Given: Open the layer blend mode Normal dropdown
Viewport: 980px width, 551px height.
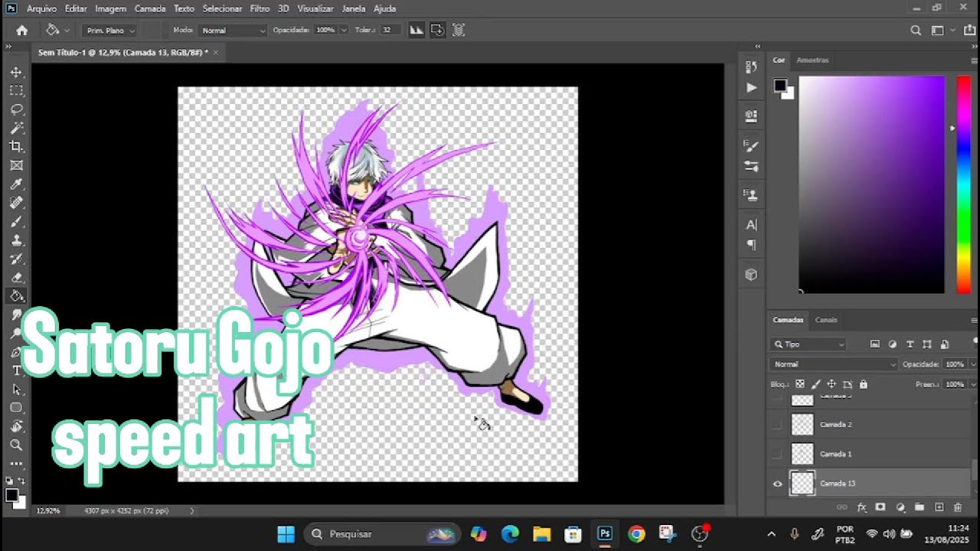Looking at the screenshot, I should (834, 364).
